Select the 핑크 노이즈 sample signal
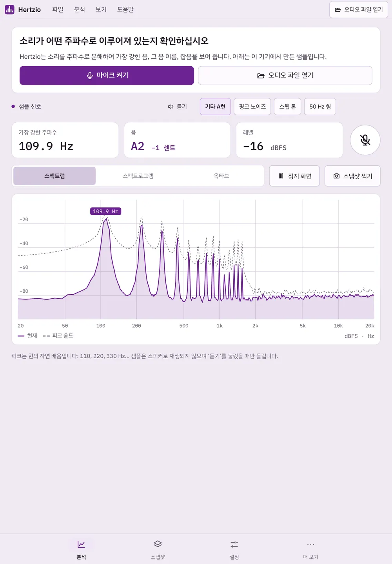The height and width of the screenshot is (564, 392). (x=252, y=107)
